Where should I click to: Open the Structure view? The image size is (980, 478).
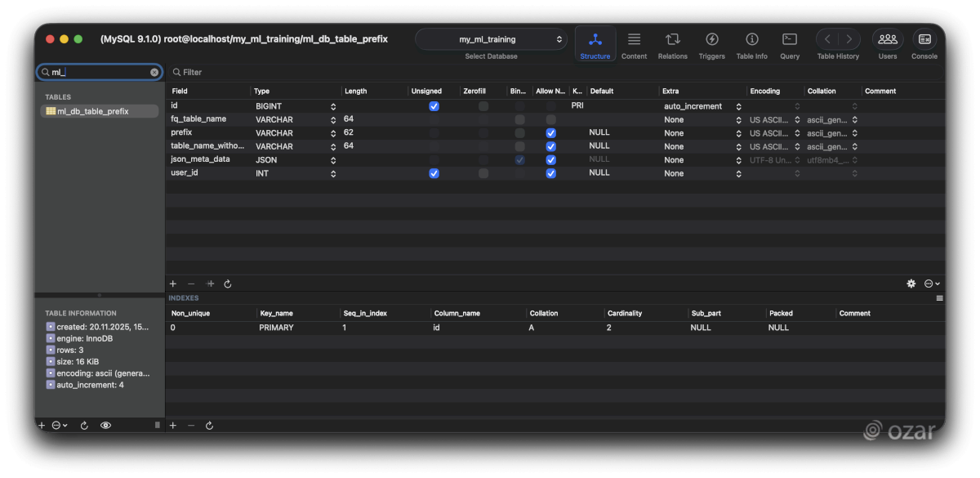point(595,44)
